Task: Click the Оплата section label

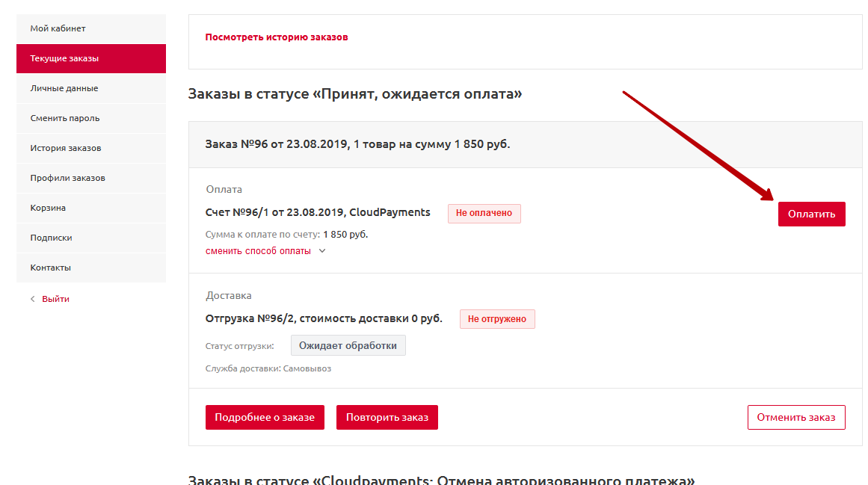Action: (224, 189)
